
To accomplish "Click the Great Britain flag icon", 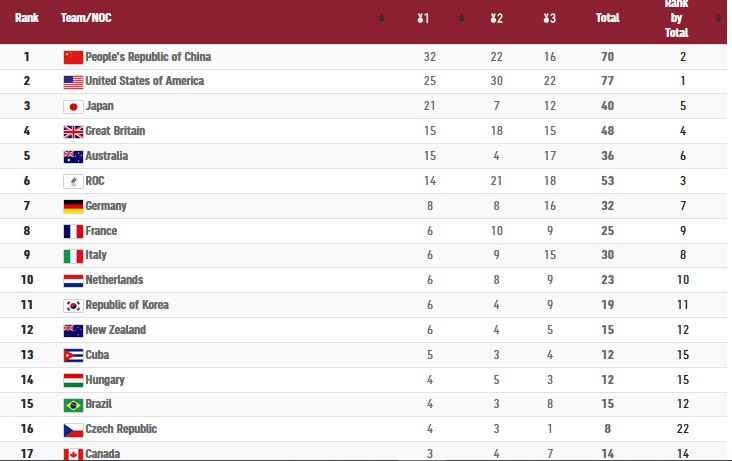I will (x=73, y=132).
